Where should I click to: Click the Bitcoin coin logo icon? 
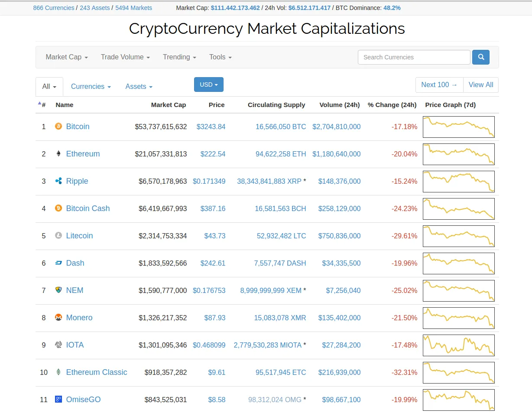(x=58, y=127)
